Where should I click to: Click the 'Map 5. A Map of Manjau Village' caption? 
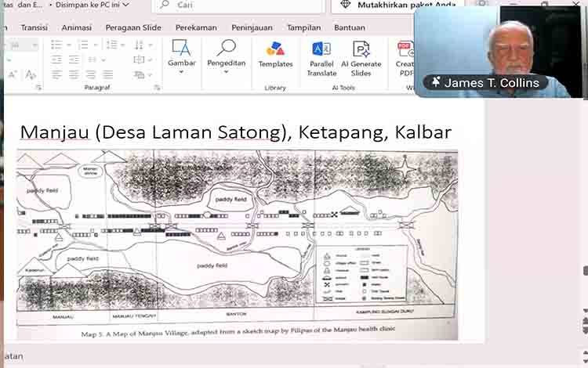point(238,331)
